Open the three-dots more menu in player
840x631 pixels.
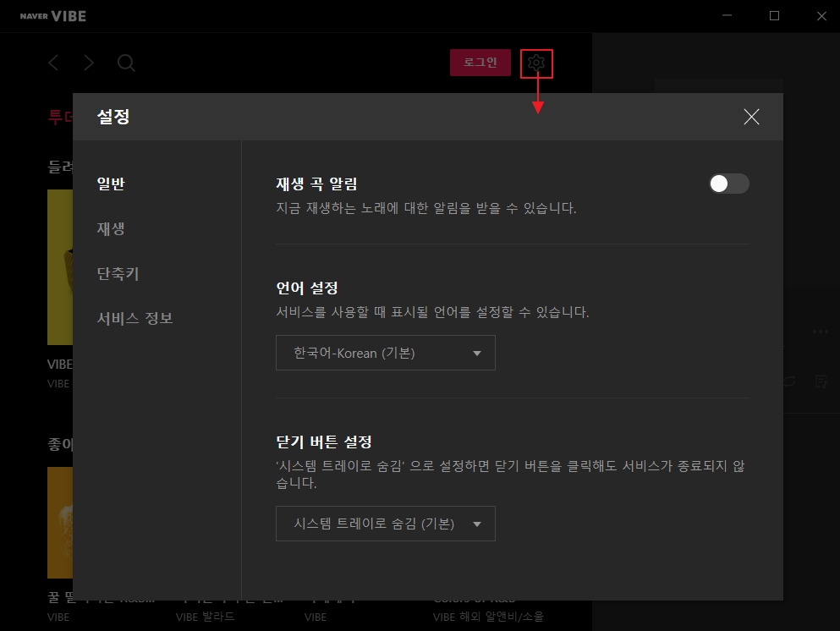coord(821,332)
